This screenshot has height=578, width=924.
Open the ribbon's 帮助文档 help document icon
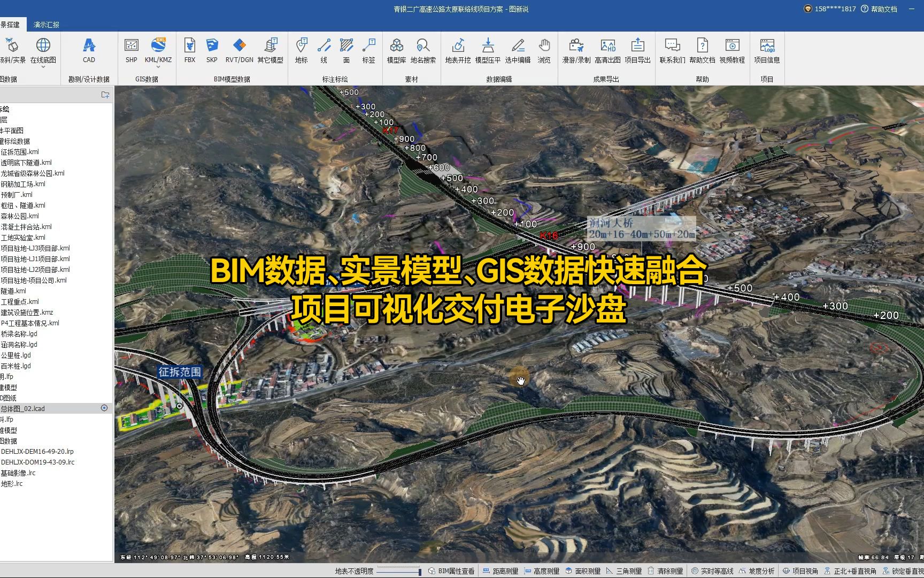tap(703, 50)
